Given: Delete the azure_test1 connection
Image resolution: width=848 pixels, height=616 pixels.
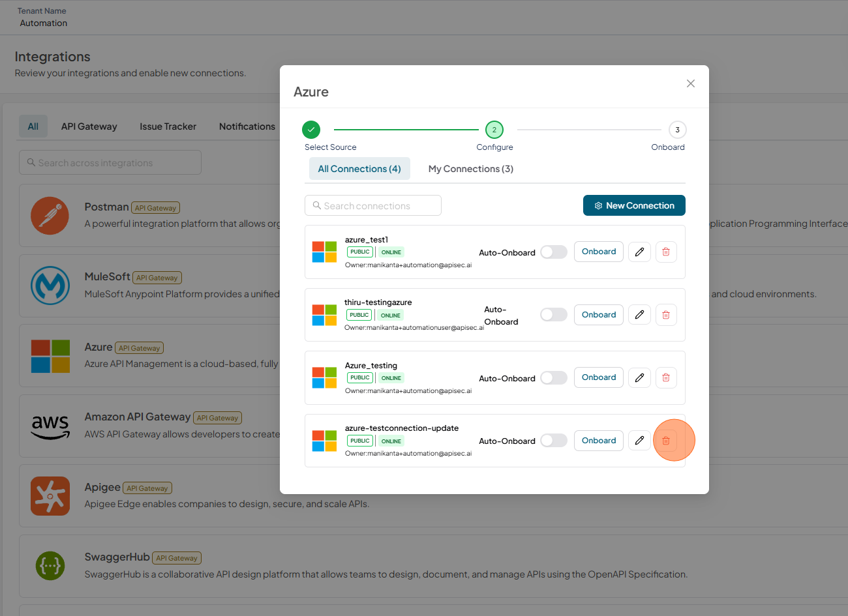Looking at the screenshot, I should pos(666,252).
